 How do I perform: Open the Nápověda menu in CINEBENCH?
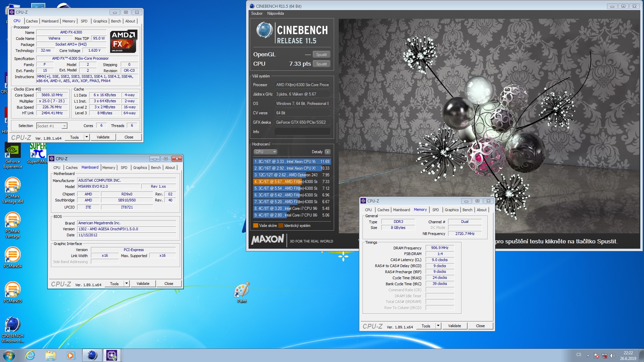click(x=275, y=13)
